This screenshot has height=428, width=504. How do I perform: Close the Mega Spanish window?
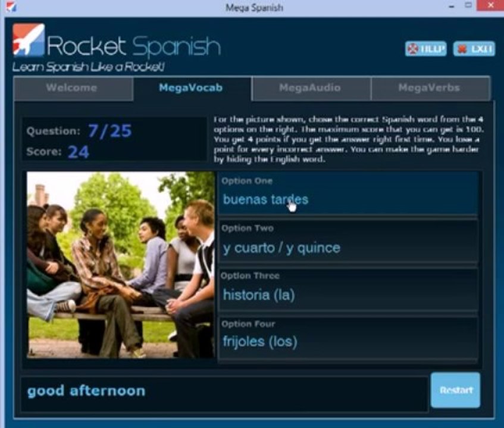tap(490, 5)
